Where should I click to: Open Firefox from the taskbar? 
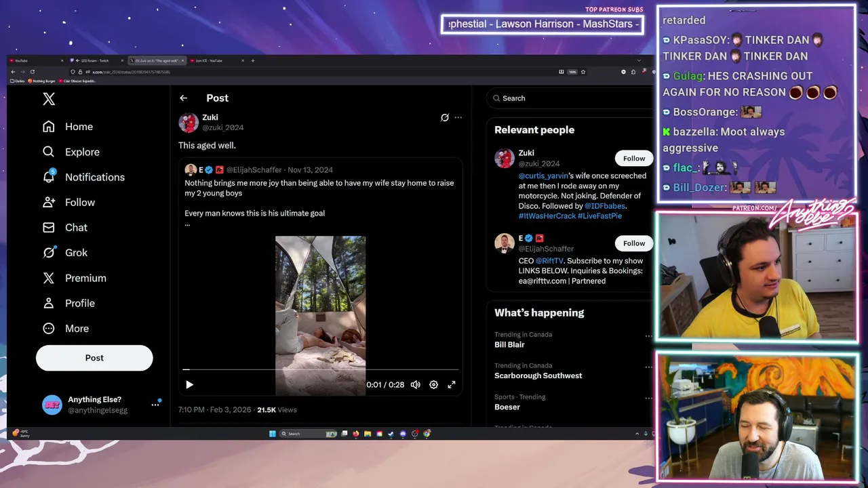[356, 434]
